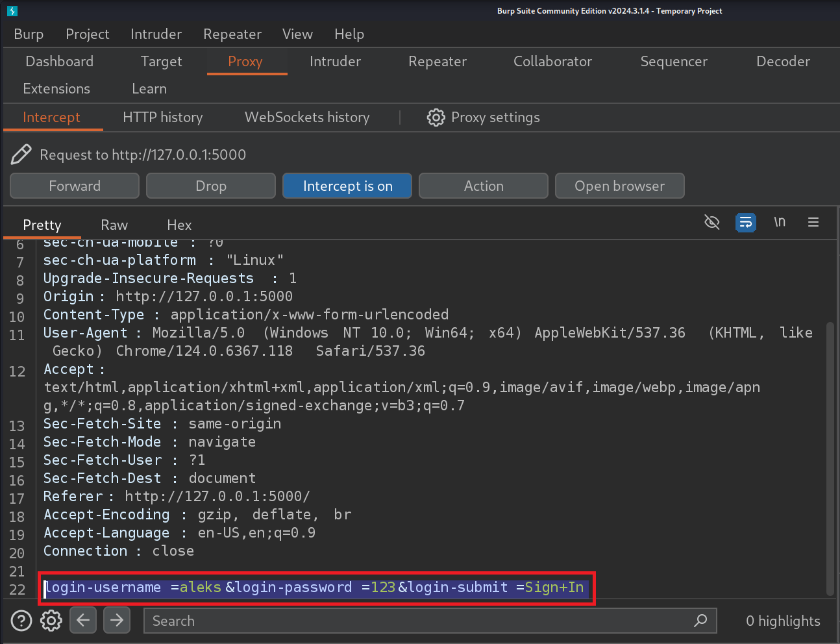Switch to the Dashboard tab
840x644 pixels.
coord(60,61)
